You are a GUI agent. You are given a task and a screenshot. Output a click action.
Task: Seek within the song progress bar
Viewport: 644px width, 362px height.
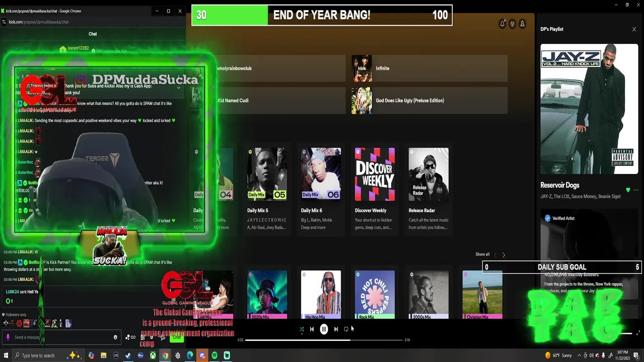click(x=324, y=340)
